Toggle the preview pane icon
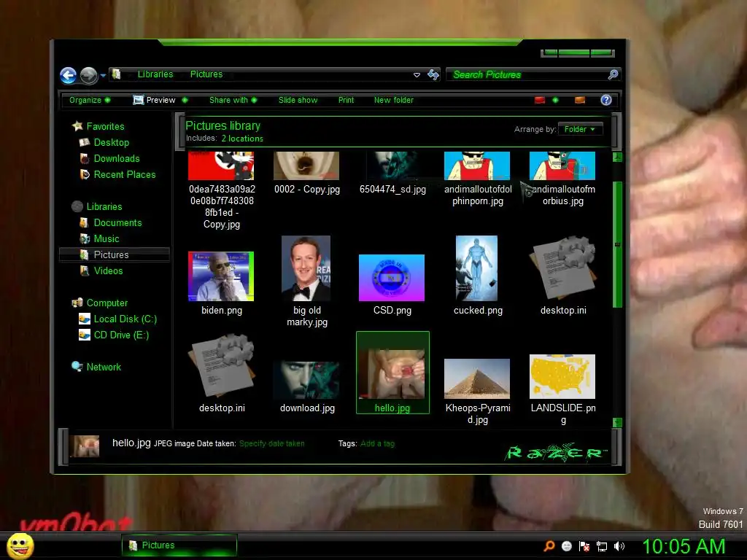This screenshot has width=747, height=560. (580, 100)
